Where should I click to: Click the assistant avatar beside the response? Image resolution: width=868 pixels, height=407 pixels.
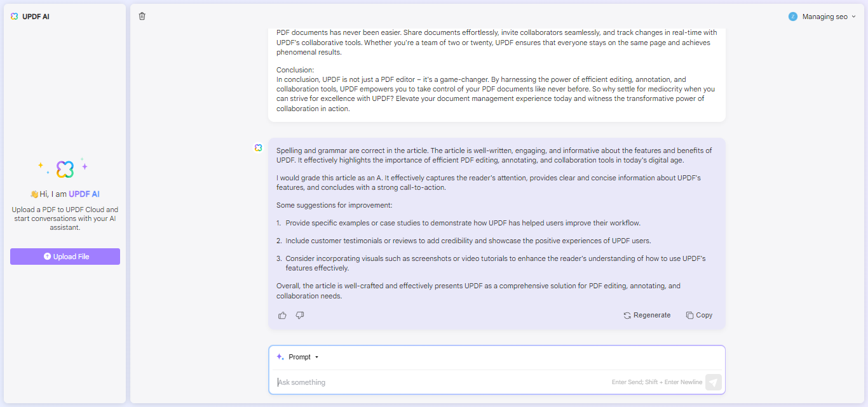click(x=258, y=147)
